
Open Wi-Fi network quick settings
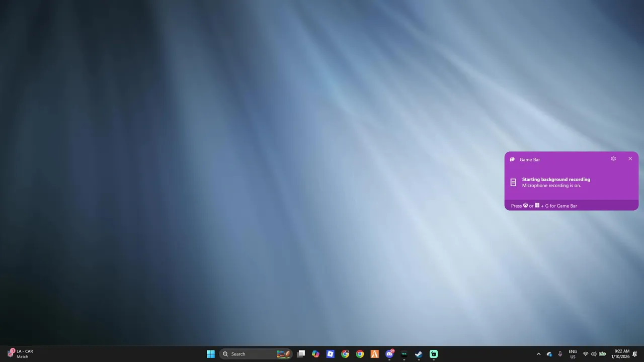585,354
